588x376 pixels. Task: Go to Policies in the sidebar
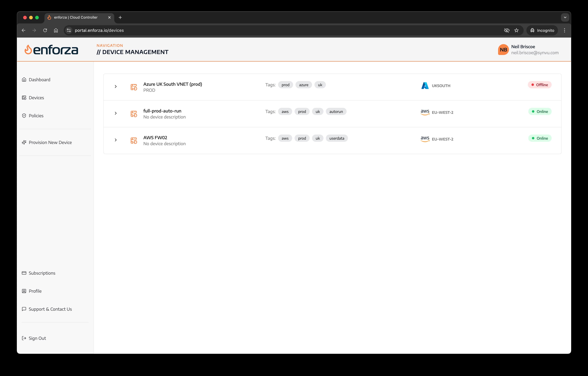pyautogui.click(x=36, y=116)
